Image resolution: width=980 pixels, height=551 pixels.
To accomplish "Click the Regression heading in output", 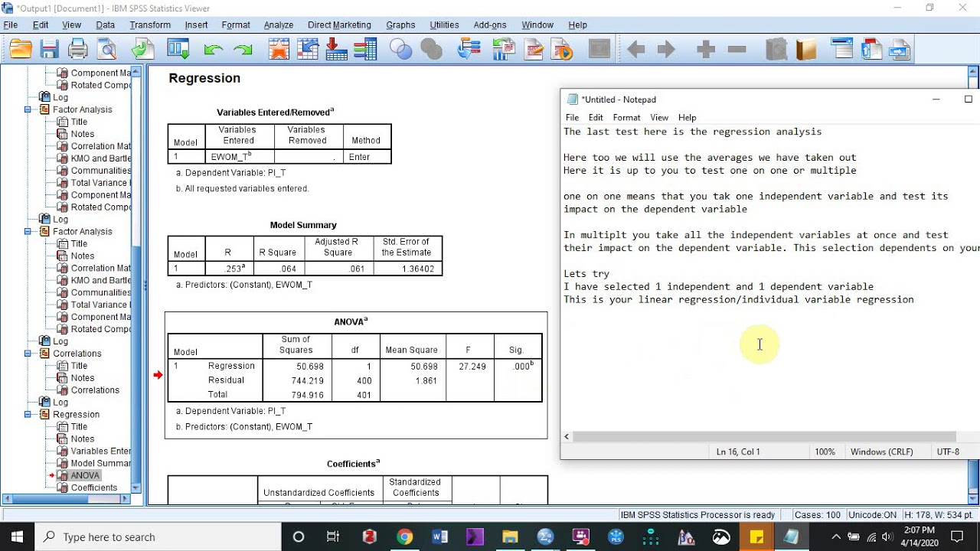I will (204, 78).
